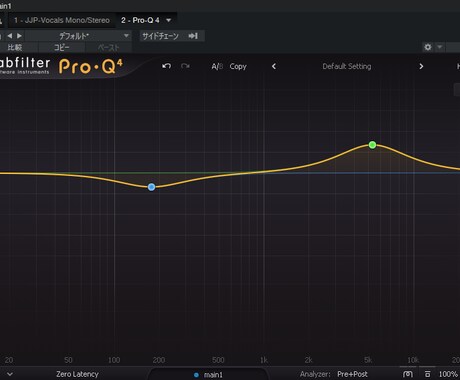Image resolution: width=460 pixels, height=380 pixels.
Task: Select next host preset with right triangle
Action: [x=19, y=36]
